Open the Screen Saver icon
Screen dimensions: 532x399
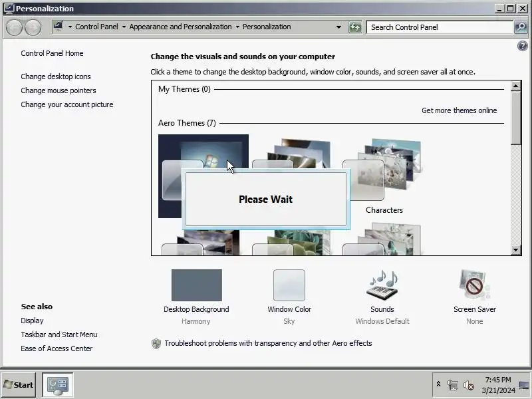(474, 285)
